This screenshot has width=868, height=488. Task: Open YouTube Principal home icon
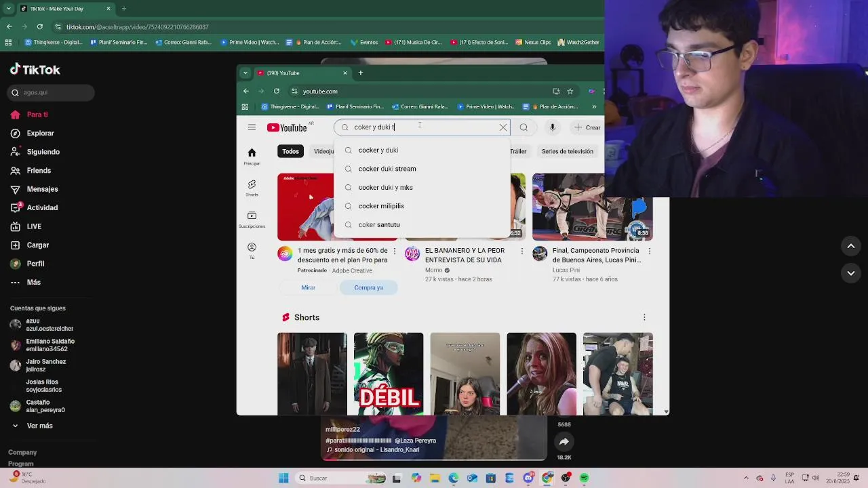click(x=252, y=157)
